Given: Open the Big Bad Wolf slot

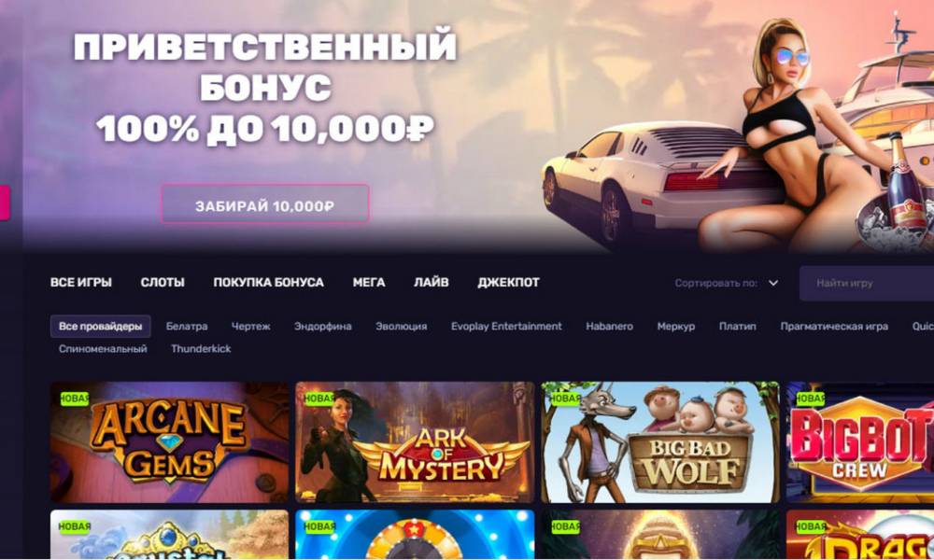Looking at the screenshot, I should coord(660,442).
